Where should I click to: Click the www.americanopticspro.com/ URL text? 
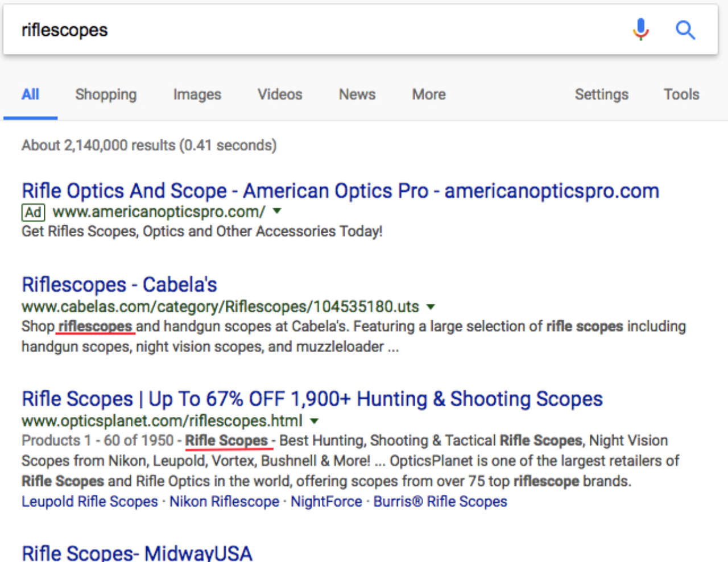click(x=159, y=212)
